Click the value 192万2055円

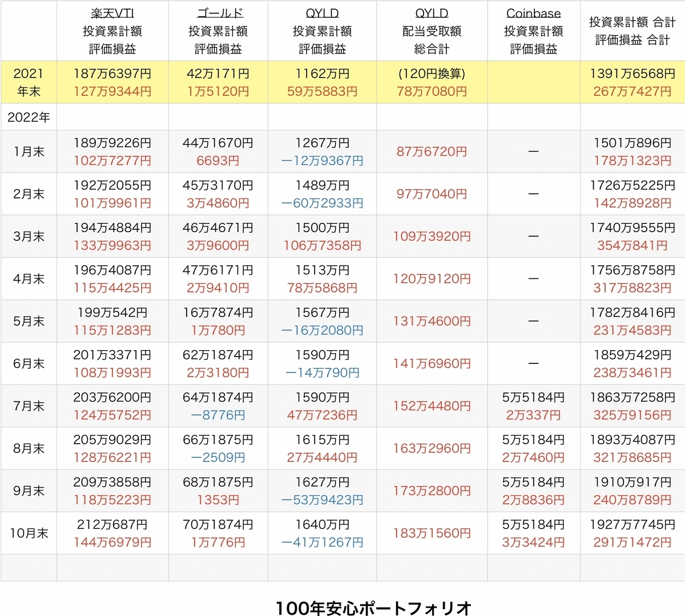click(112, 185)
